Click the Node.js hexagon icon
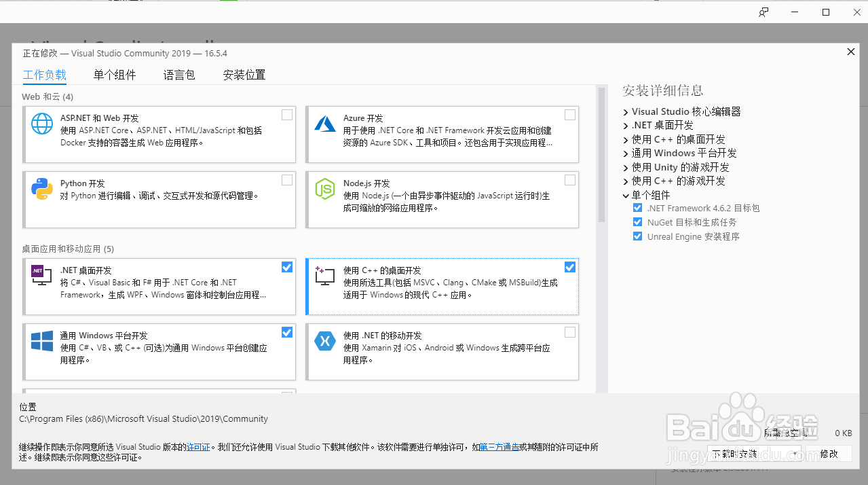Image resolution: width=868 pixels, height=485 pixels. [x=325, y=189]
